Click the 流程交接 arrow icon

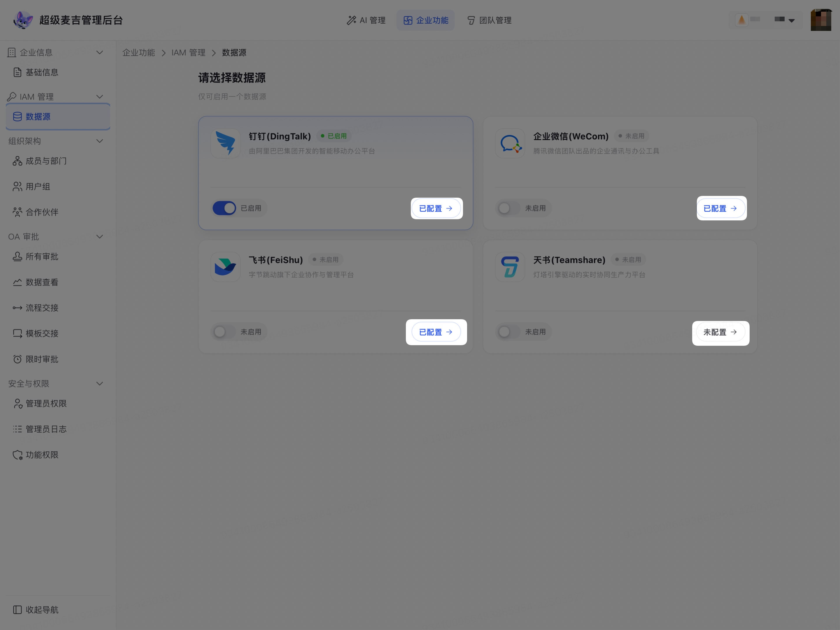[x=17, y=308]
